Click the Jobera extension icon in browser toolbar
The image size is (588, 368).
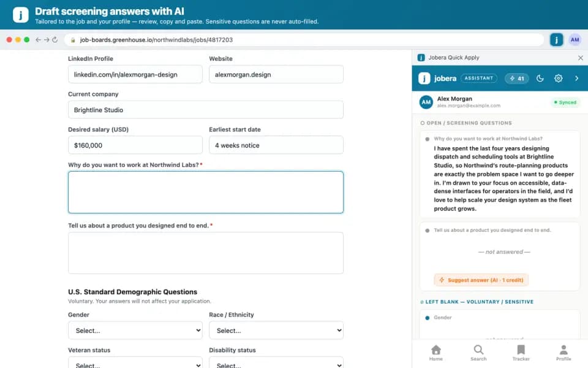coord(556,39)
